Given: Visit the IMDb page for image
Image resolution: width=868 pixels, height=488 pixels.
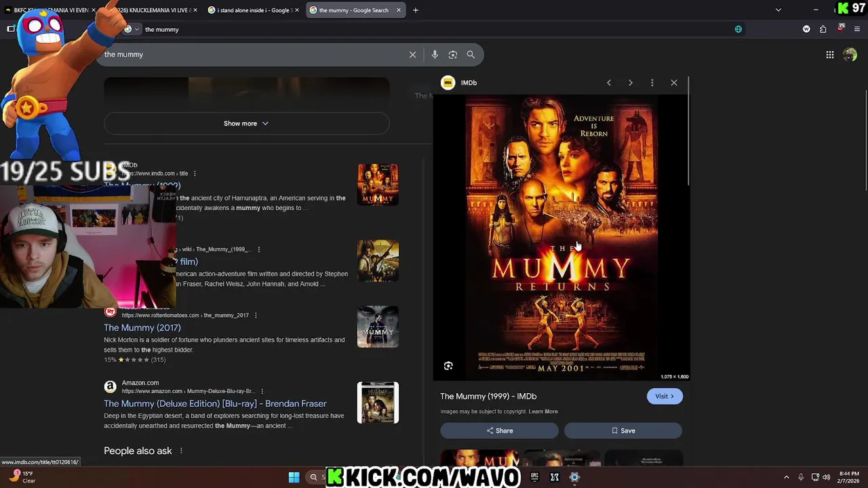Looking at the screenshot, I should [665, 396].
